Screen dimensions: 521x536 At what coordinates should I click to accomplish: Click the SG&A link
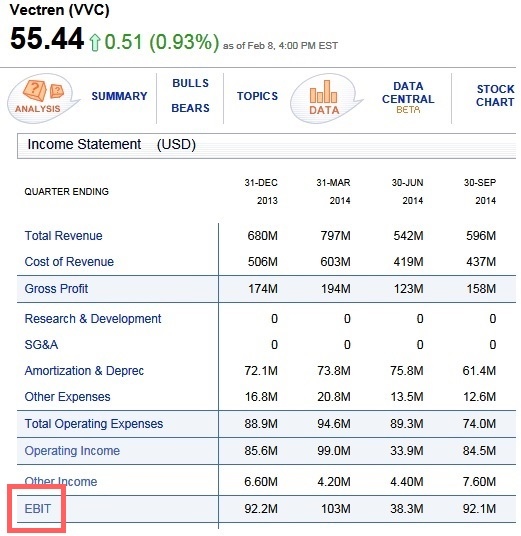coord(41,345)
